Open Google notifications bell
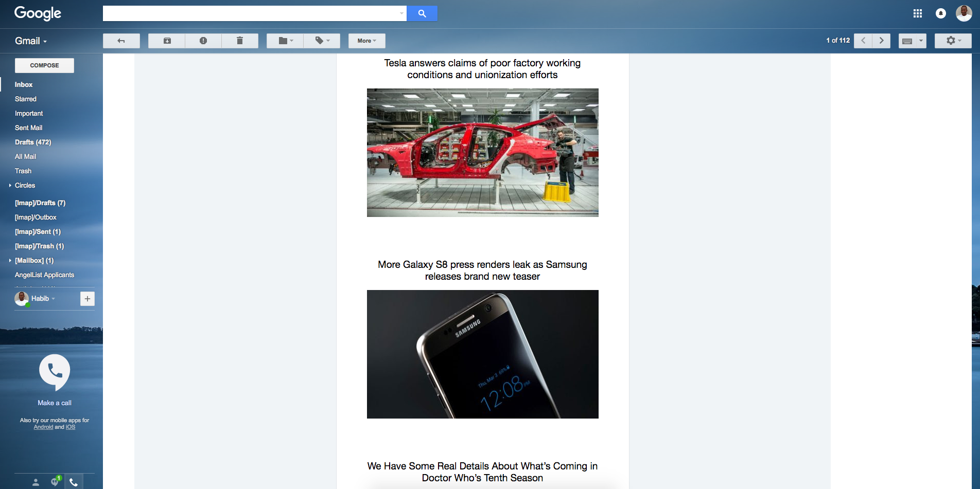This screenshot has height=489, width=980. (941, 13)
